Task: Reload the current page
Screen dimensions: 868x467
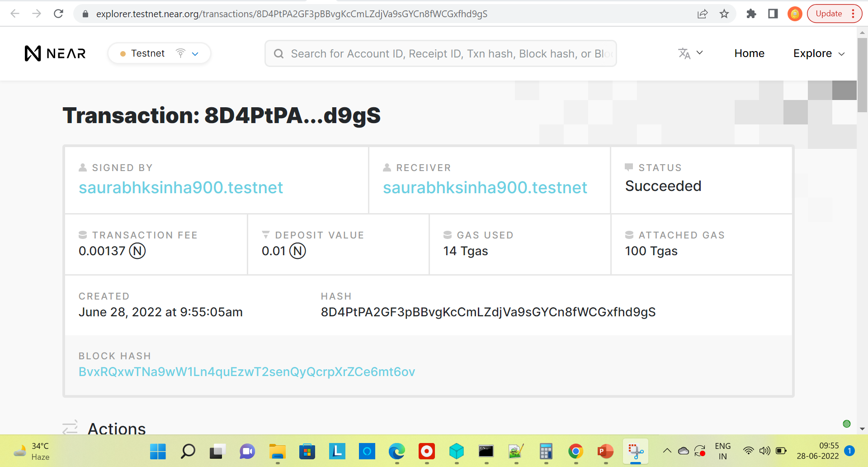Action: (x=58, y=14)
